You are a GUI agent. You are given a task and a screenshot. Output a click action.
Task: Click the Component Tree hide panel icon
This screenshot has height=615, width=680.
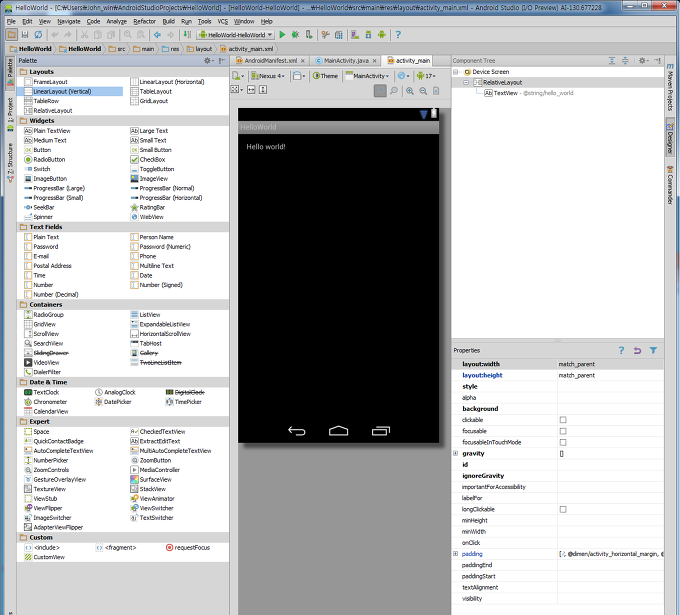657,61
